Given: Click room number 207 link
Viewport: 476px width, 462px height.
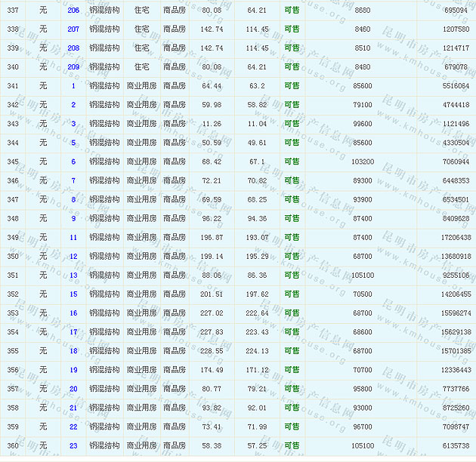Looking at the screenshot, I should point(73,29).
